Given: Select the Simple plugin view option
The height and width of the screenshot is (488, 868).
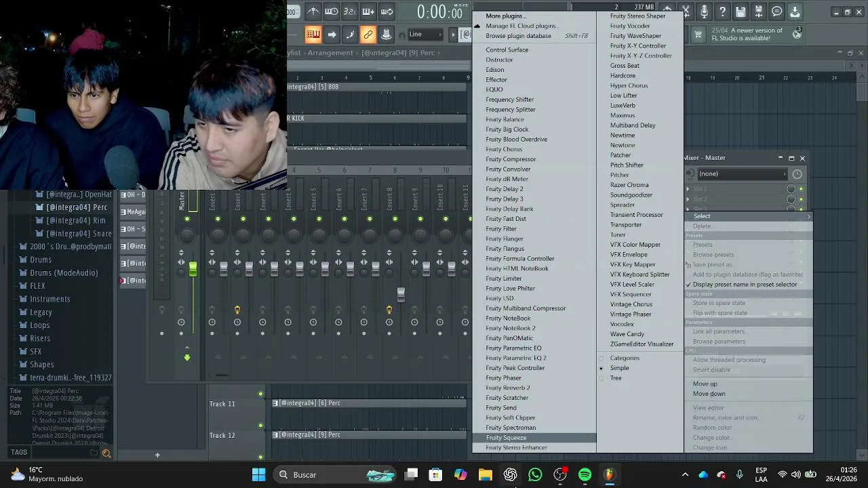Looking at the screenshot, I should (619, 368).
